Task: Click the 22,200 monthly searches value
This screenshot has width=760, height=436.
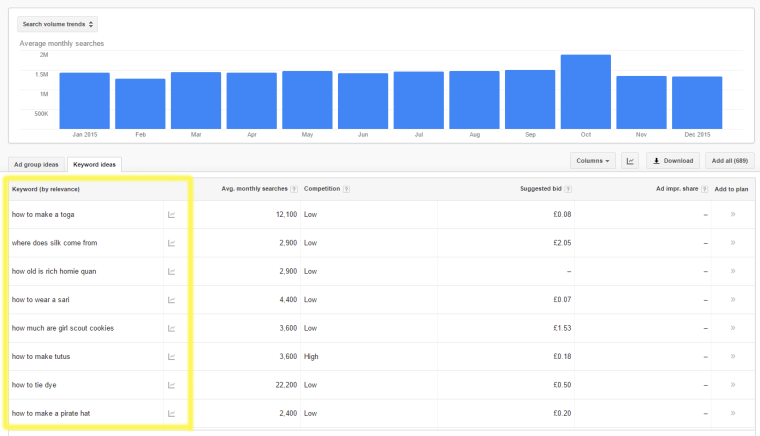Action: click(286, 385)
